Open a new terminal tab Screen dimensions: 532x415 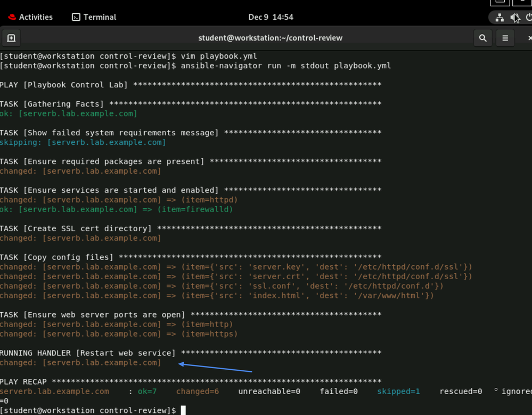(11, 38)
